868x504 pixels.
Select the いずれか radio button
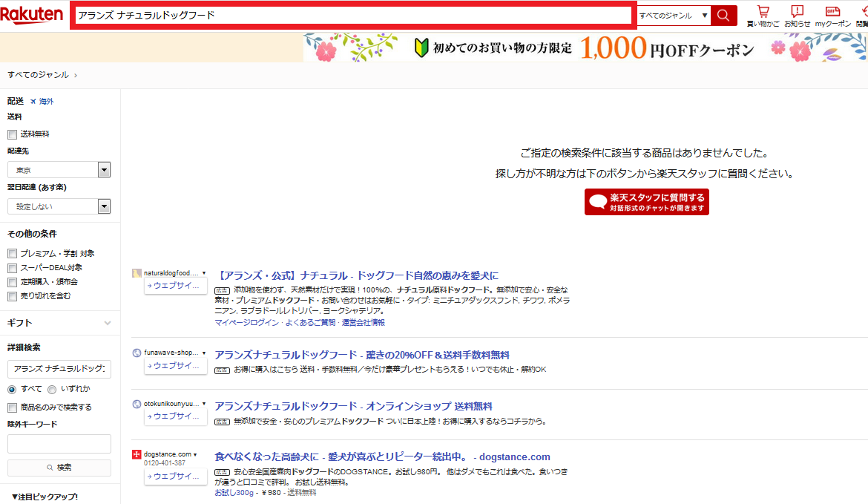(52, 390)
